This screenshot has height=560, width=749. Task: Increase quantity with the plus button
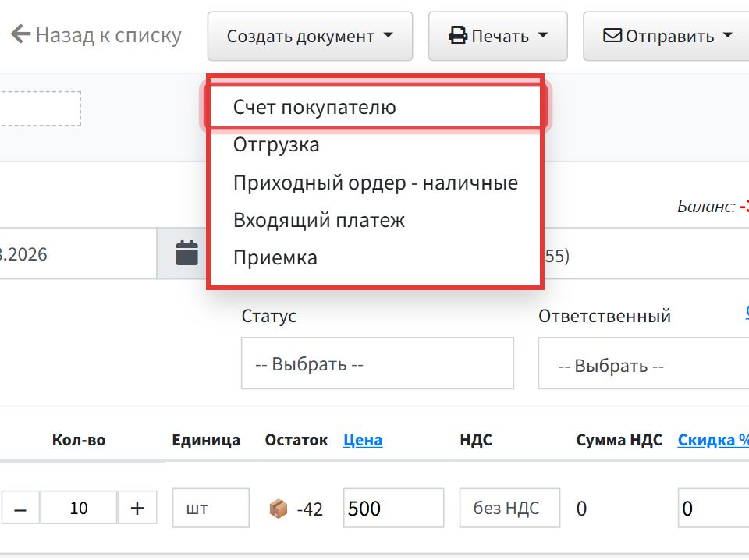(x=137, y=508)
